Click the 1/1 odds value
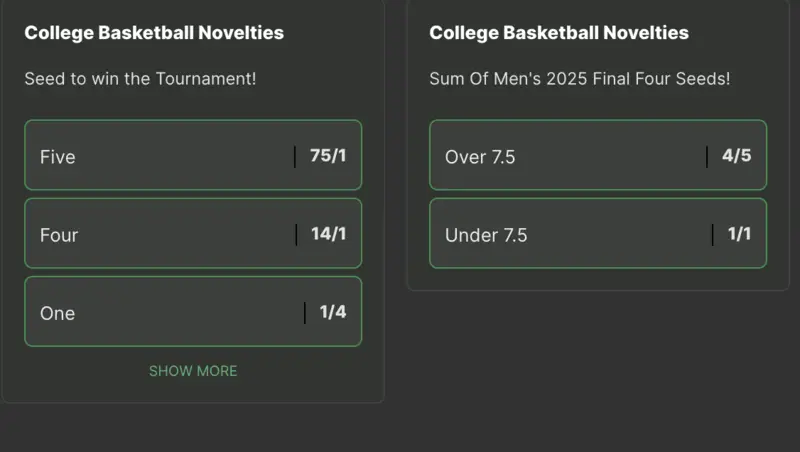800x452 pixels. pyautogui.click(x=739, y=234)
